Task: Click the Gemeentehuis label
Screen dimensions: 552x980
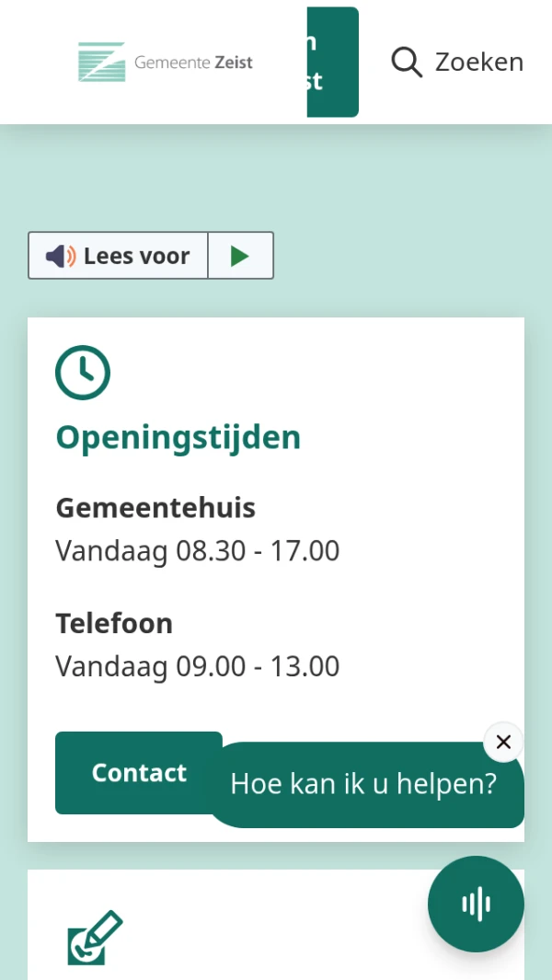Action: tap(155, 508)
